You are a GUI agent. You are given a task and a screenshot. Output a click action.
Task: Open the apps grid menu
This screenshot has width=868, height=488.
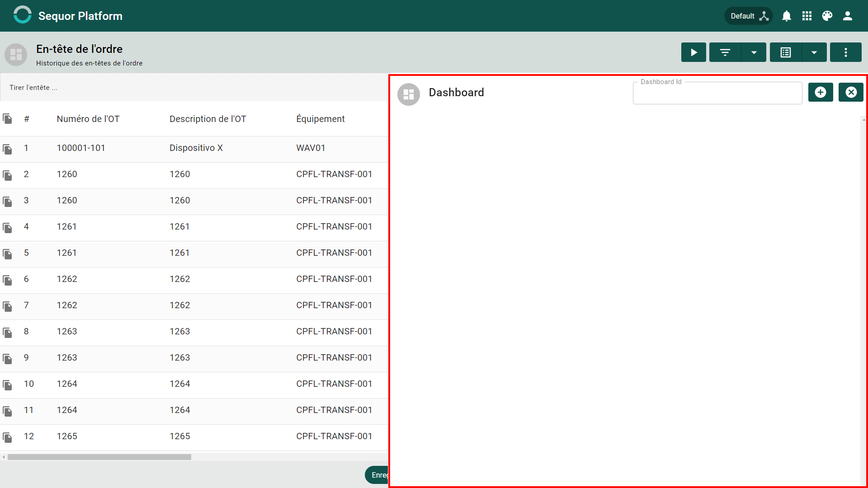[x=807, y=16]
